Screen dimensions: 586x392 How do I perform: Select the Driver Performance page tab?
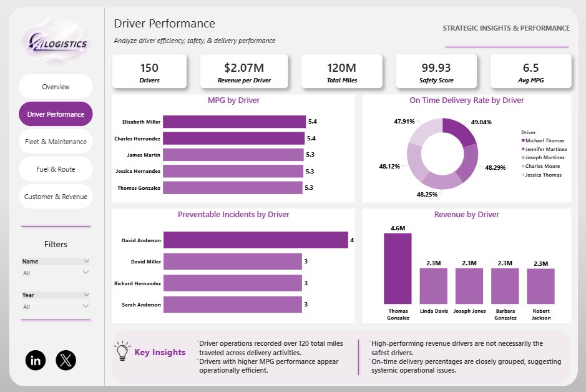click(56, 114)
